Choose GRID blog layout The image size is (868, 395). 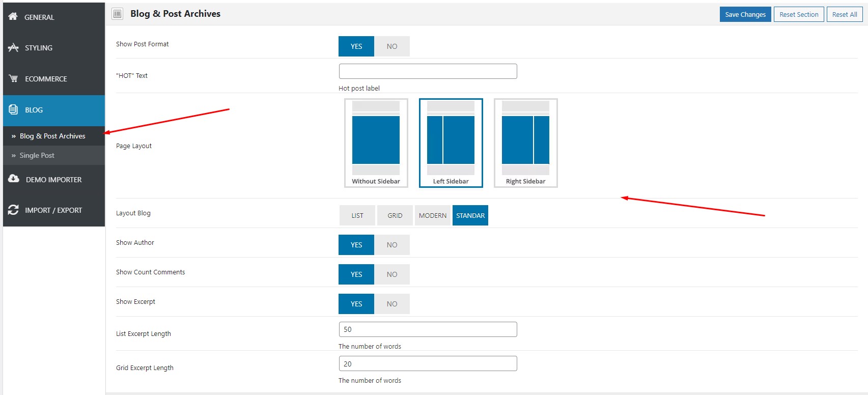[395, 215]
